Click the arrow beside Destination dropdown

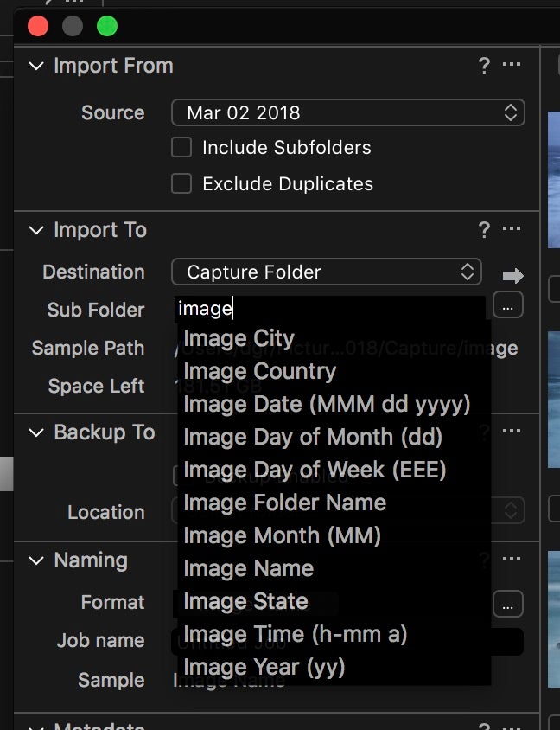coord(513,276)
